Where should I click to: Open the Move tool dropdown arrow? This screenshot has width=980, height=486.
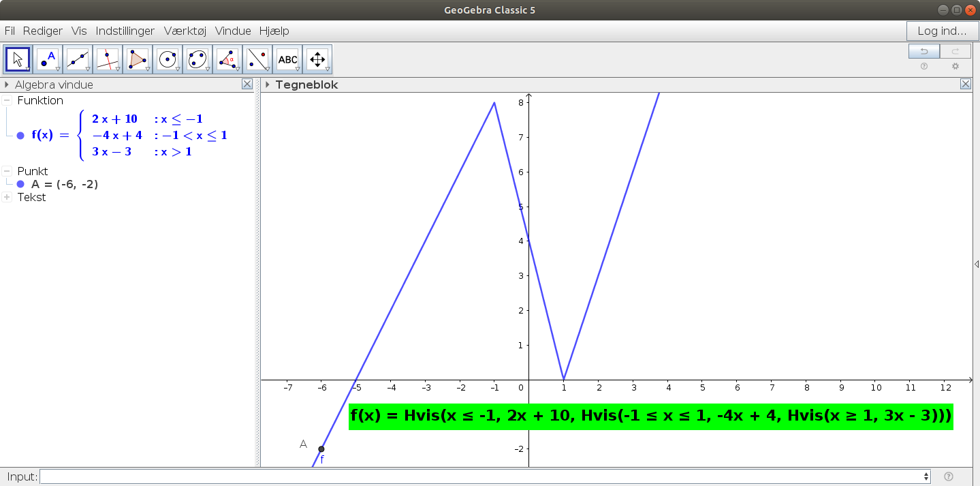pyautogui.click(x=27, y=70)
